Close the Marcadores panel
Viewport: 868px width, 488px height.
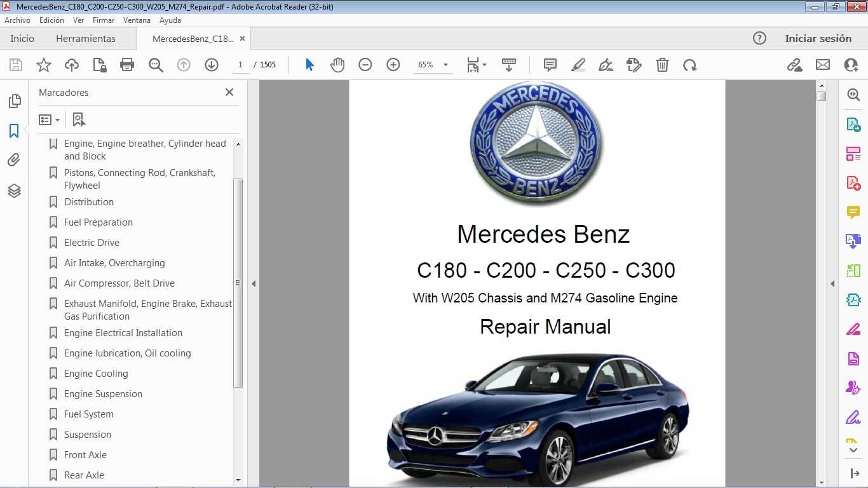(x=229, y=92)
